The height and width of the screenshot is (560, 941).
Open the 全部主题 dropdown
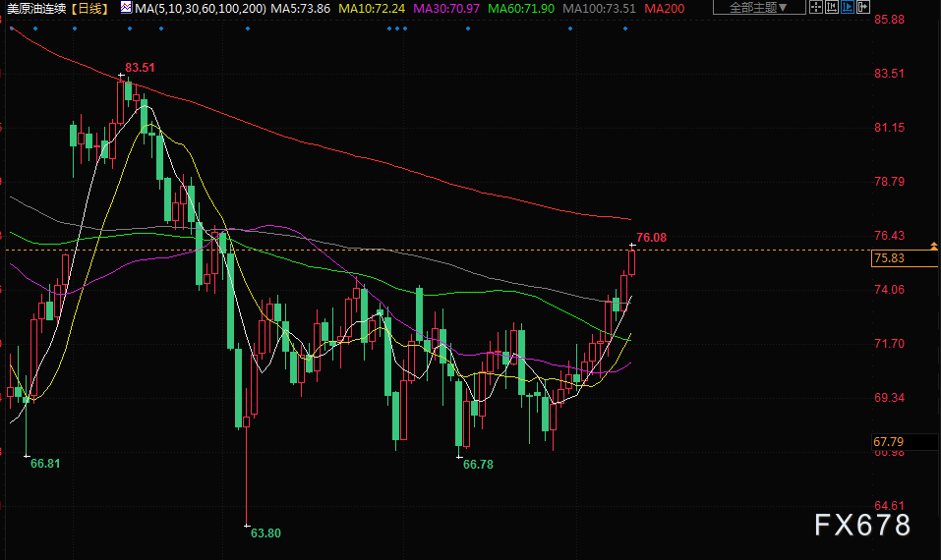point(759,7)
